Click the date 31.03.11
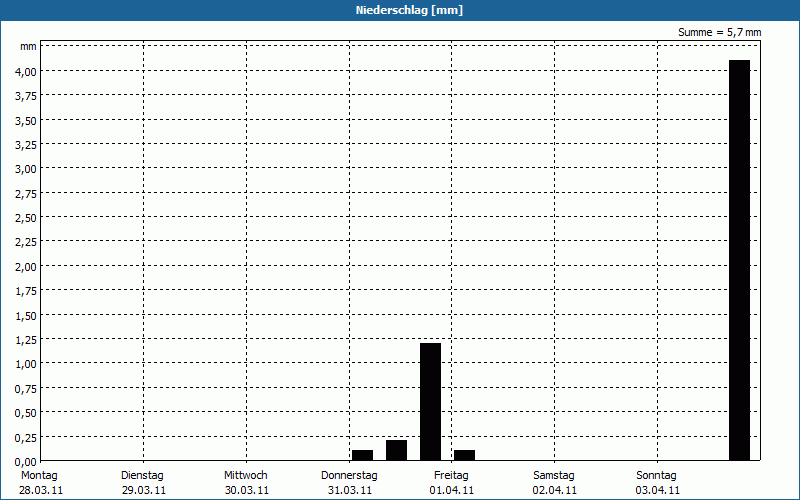 (x=349, y=491)
